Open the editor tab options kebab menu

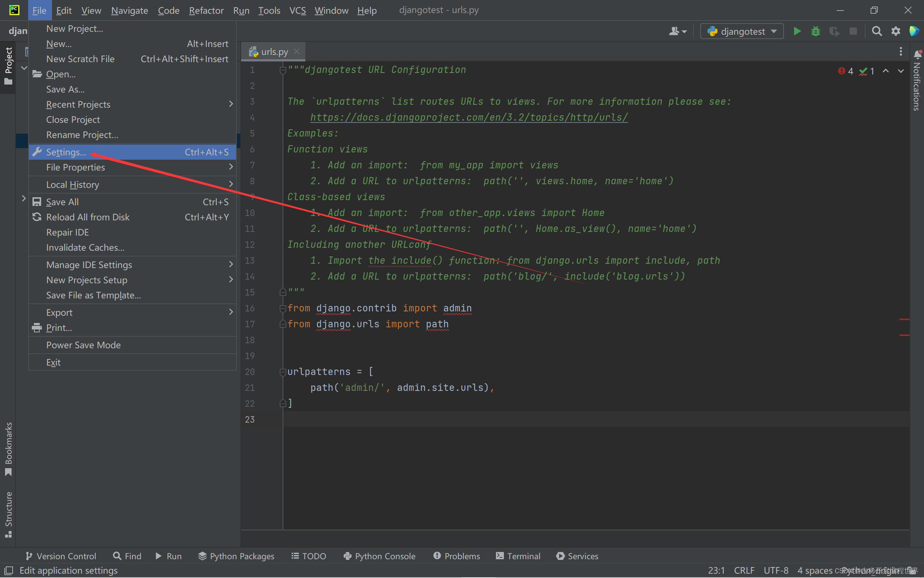tap(901, 51)
